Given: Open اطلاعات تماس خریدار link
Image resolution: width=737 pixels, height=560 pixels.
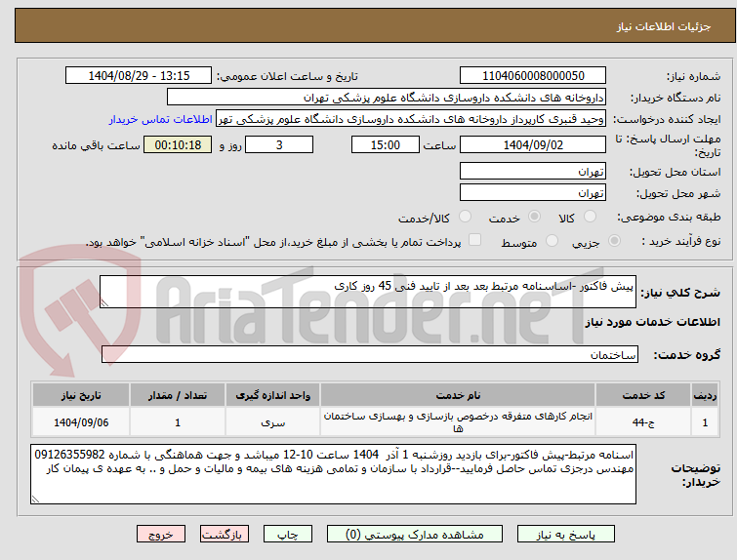Looking at the screenshot, I should [161, 119].
